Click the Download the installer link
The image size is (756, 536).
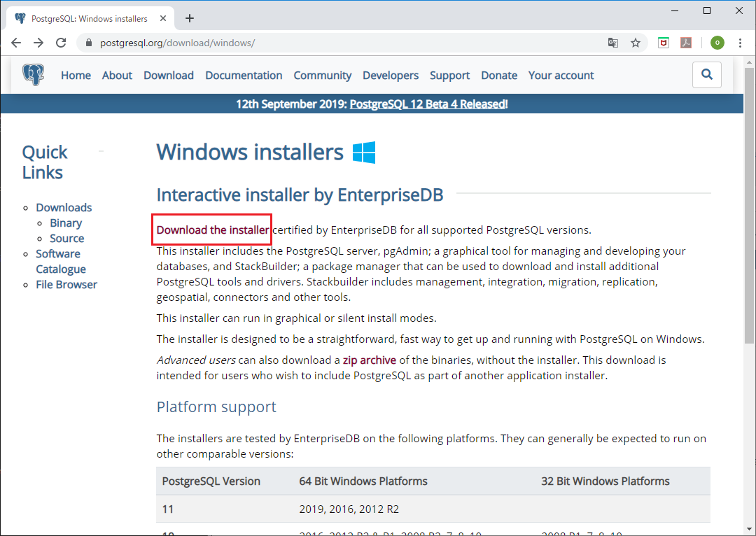click(x=213, y=230)
